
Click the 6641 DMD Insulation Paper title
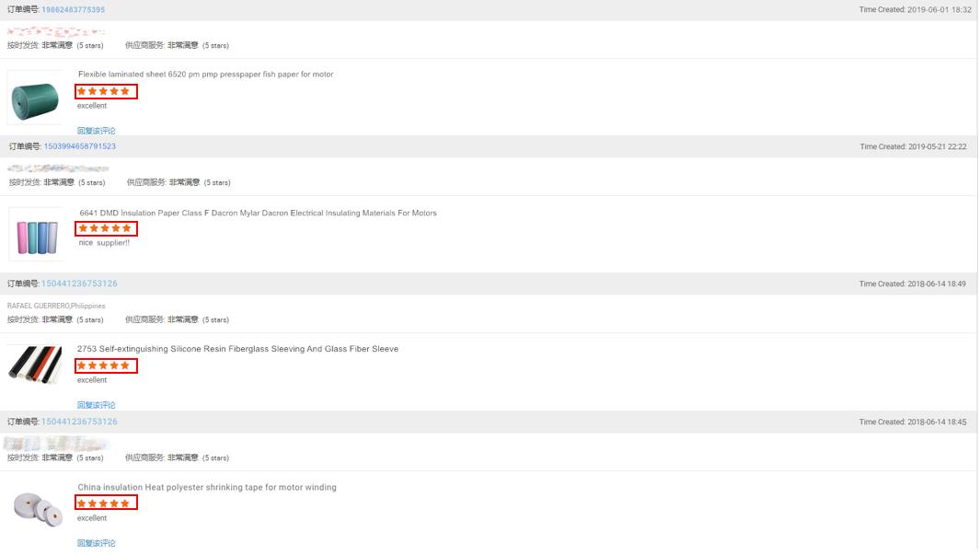click(x=258, y=214)
